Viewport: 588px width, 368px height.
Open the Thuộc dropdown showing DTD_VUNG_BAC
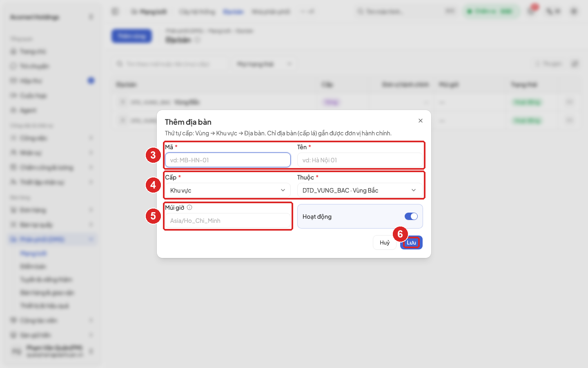(x=360, y=190)
